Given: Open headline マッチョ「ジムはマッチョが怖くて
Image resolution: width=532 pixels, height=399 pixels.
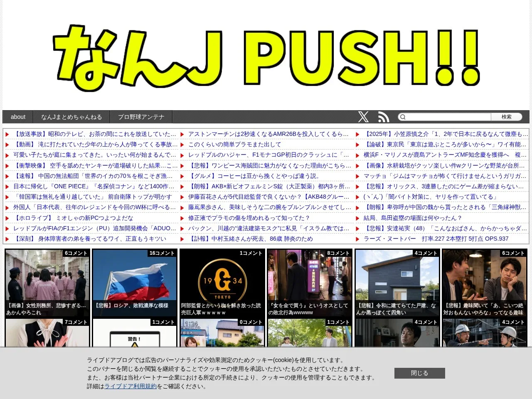Looking at the screenshot, I should click(445, 176).
